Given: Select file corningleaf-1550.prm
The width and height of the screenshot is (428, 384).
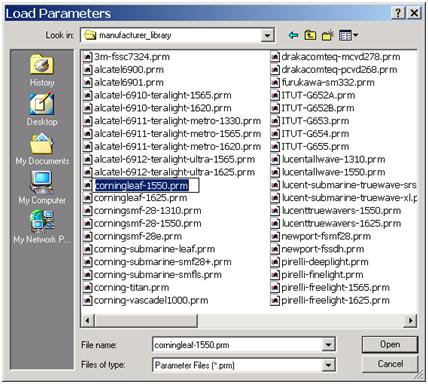Looking at the screenshot, I should tap(142, 185).
